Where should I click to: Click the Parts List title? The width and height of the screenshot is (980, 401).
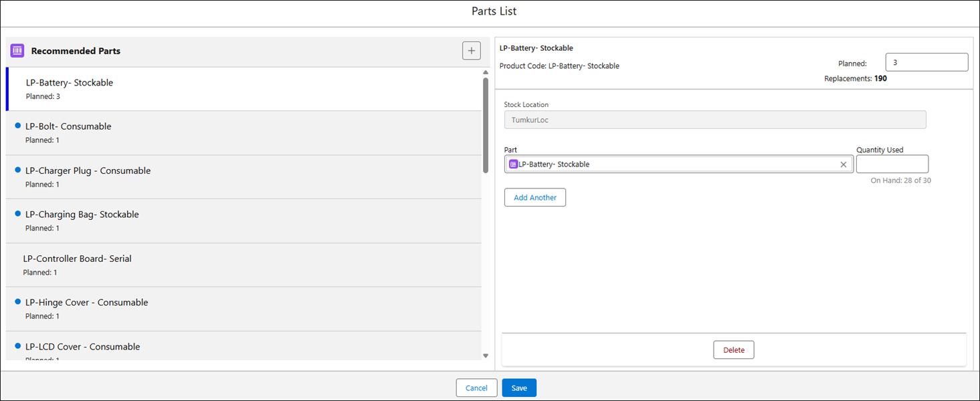click(494, 11)
